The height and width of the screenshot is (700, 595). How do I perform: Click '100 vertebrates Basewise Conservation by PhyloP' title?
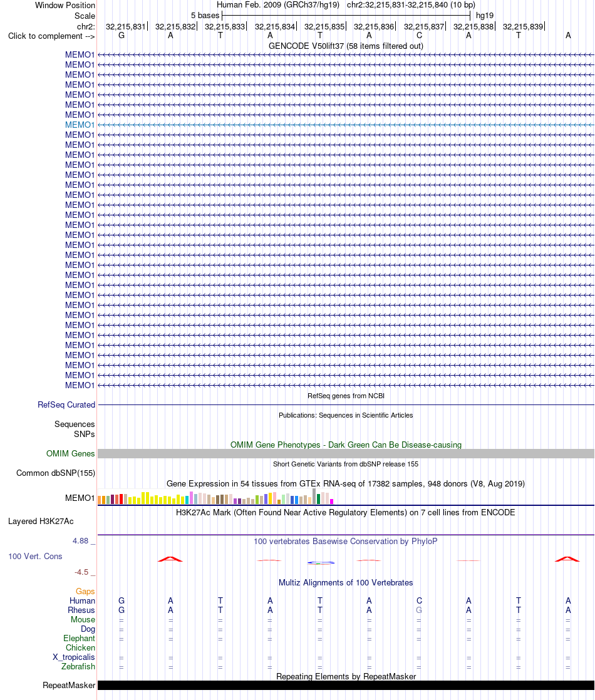click(346, 542)
